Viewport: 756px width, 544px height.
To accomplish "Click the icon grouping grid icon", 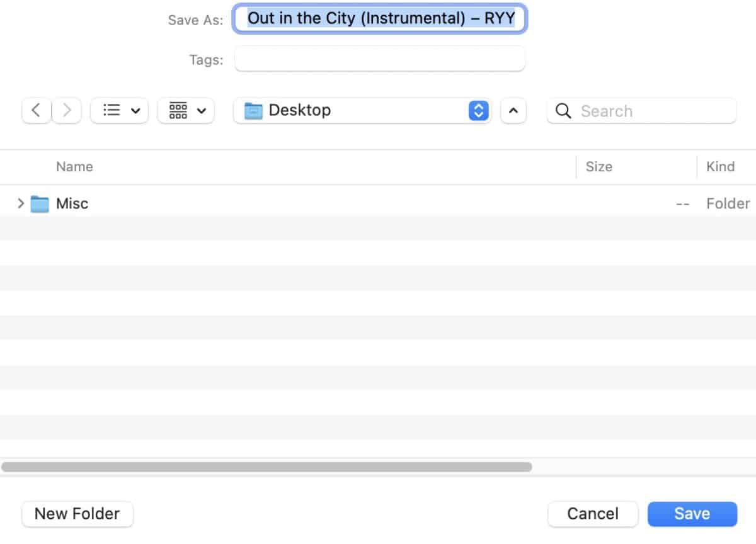I will click(x=178, y=111).
